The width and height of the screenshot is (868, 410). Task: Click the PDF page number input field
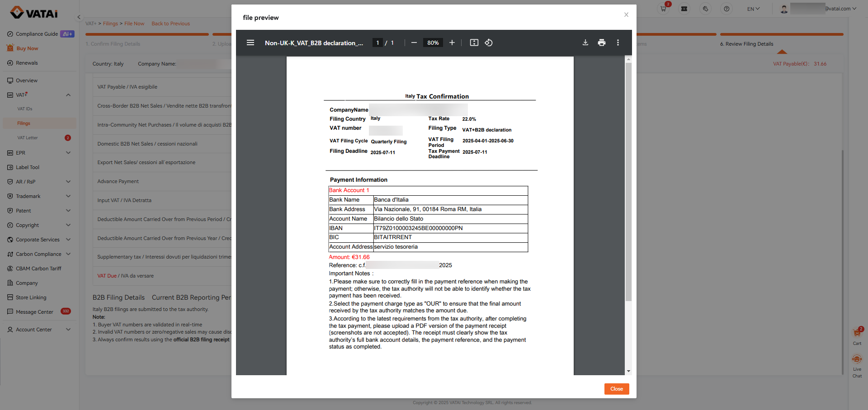point(377,42)
